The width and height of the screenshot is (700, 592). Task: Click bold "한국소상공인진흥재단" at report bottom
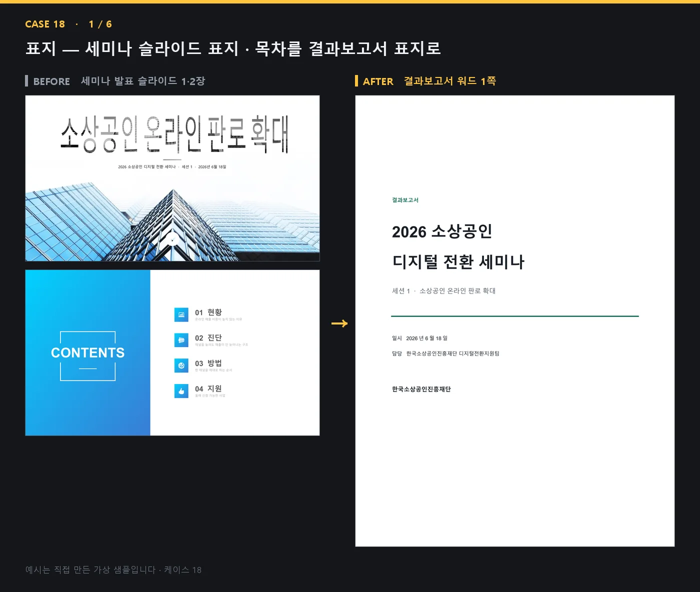coord(421,389)
